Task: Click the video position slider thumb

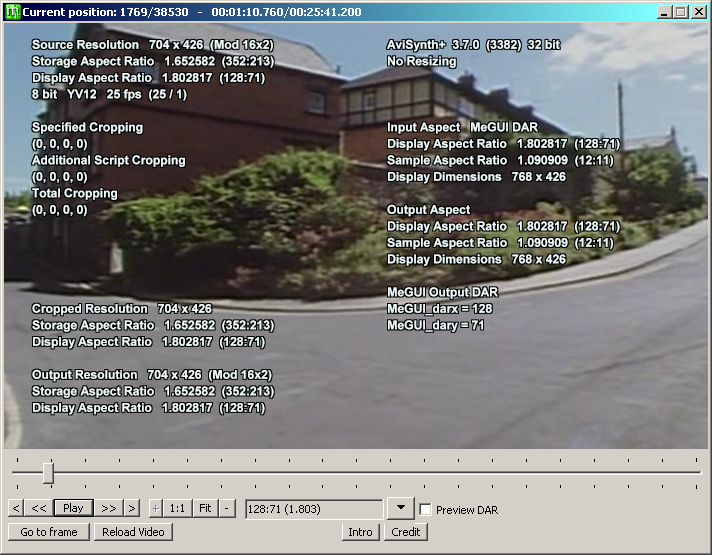Action: point(49,473)
